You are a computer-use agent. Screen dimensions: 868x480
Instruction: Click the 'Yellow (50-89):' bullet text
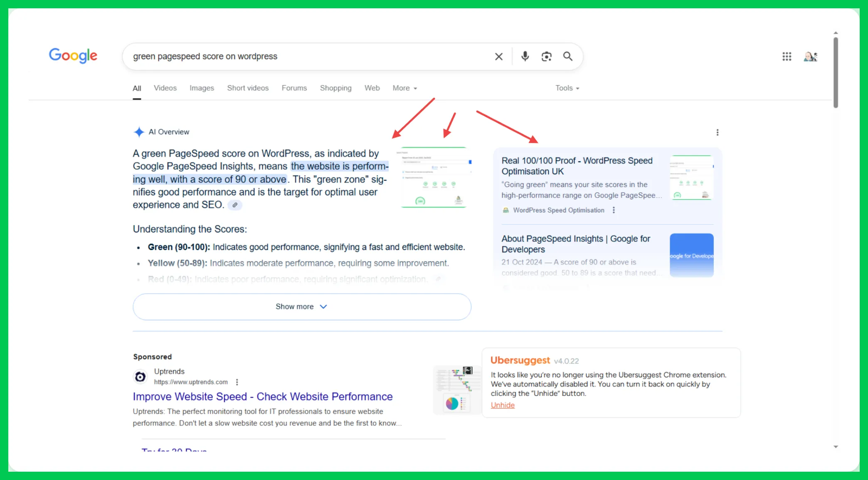178,263
